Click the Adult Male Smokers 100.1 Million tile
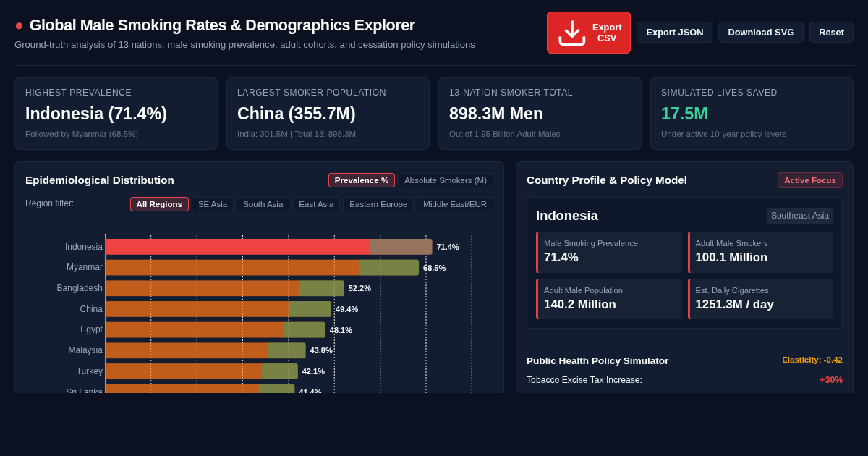 pyautogui.click(x=760, y=252)
